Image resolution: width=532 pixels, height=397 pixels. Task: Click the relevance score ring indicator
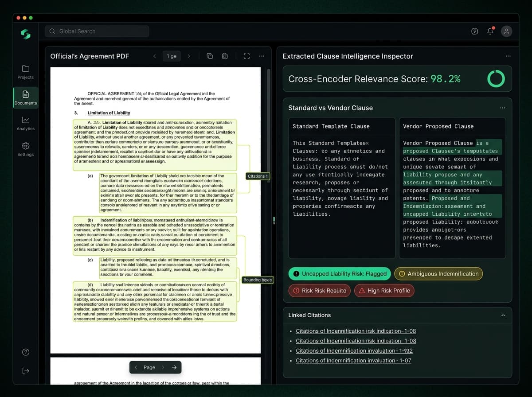(496, 79)
